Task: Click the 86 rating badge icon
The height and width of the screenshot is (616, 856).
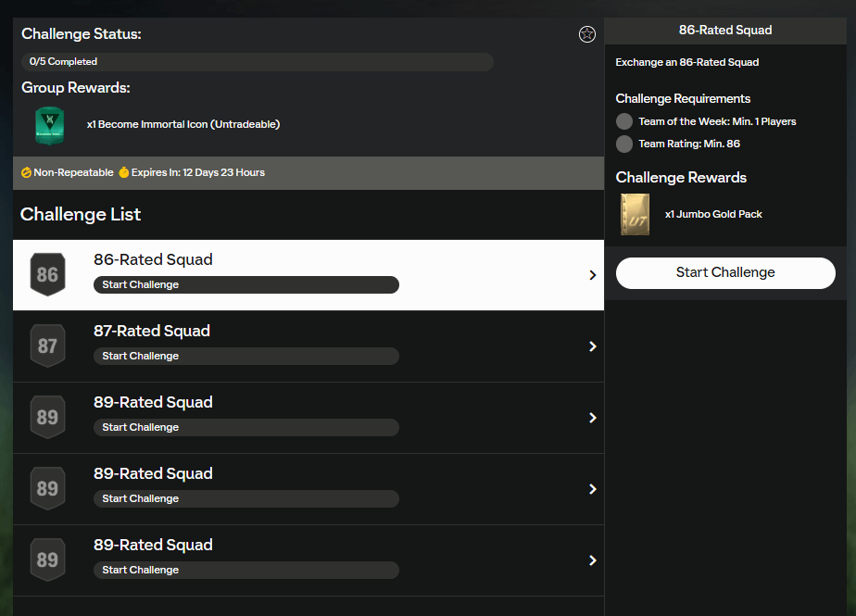Action: click(47, 274)
